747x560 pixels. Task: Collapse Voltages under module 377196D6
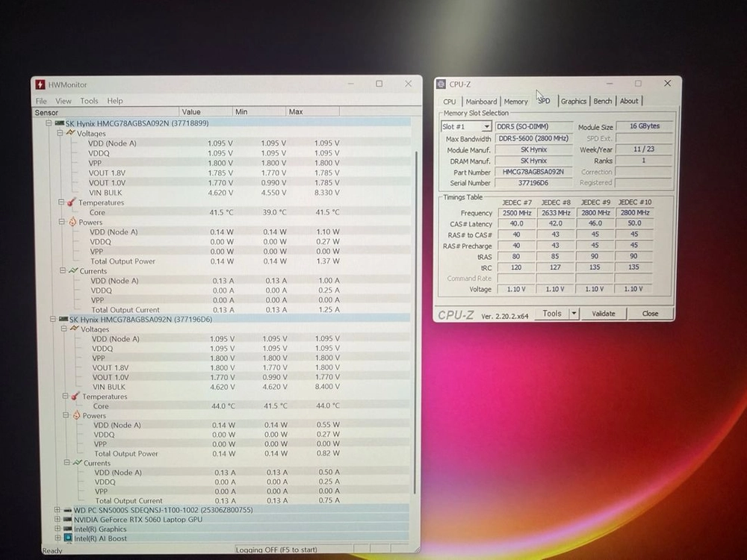[63, 329]
